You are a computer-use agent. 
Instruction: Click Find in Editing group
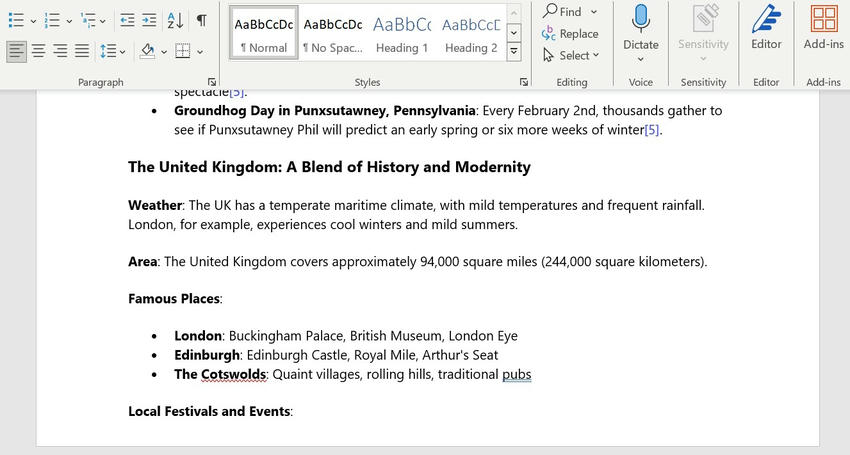(x=562, y=11)
